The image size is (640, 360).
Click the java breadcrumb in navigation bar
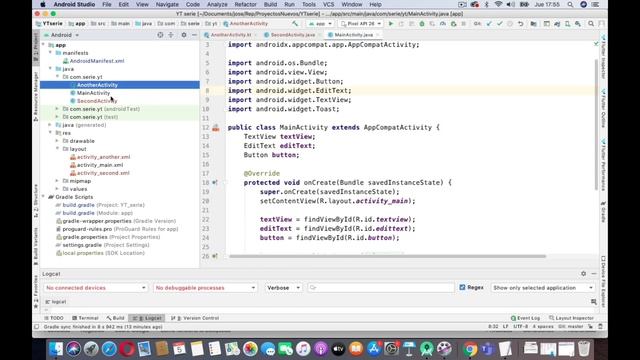point(144,24)
